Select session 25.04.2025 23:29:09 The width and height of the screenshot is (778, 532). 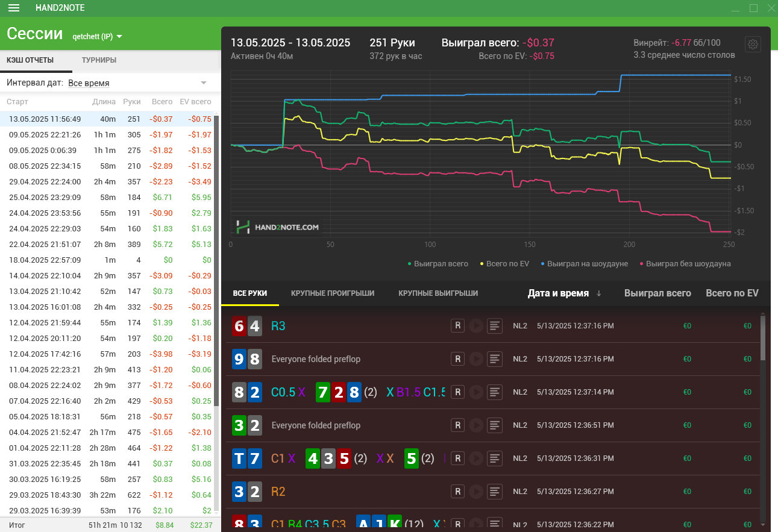pyautogui.click(x=107, y=197)
